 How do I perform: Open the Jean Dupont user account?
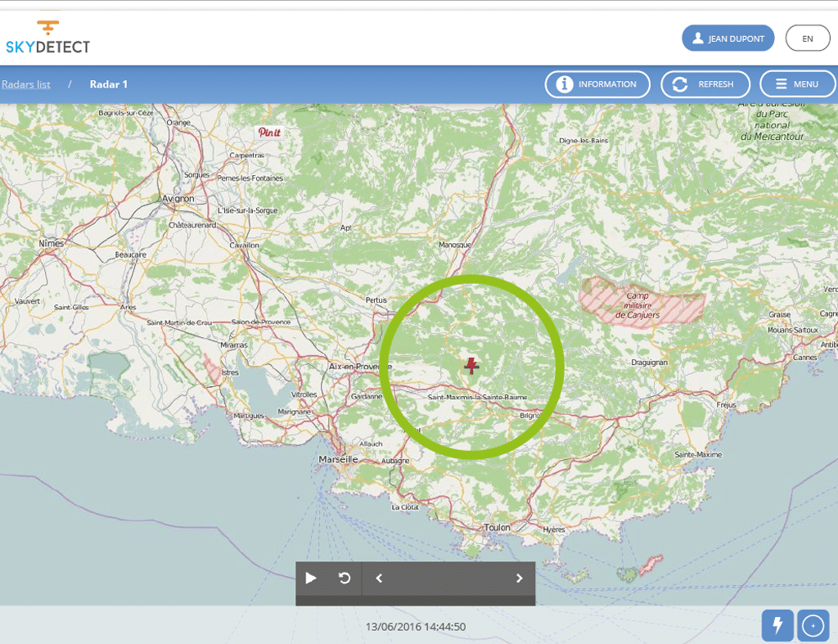click(728, 38)
